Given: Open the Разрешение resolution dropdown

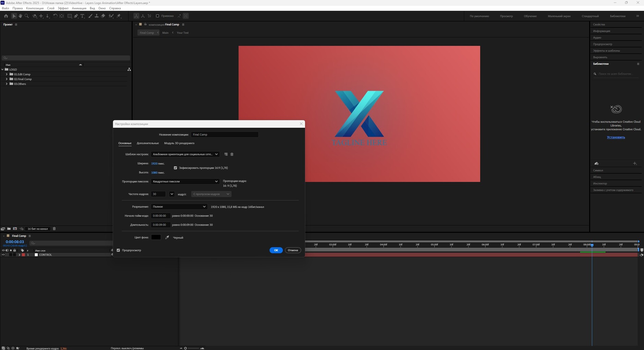Looking at the screenshot, I should click(179, 207).
